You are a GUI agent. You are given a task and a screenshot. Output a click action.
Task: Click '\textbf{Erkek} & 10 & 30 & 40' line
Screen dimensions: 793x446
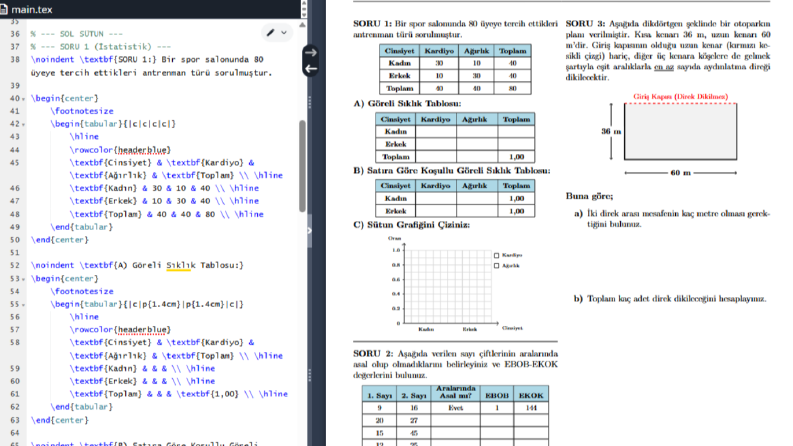164,201
